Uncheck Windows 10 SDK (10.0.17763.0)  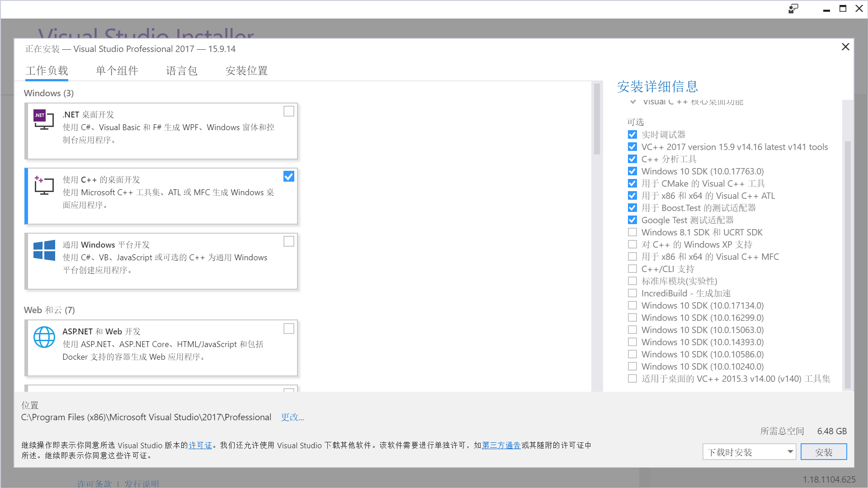click(x=632, y=171)
